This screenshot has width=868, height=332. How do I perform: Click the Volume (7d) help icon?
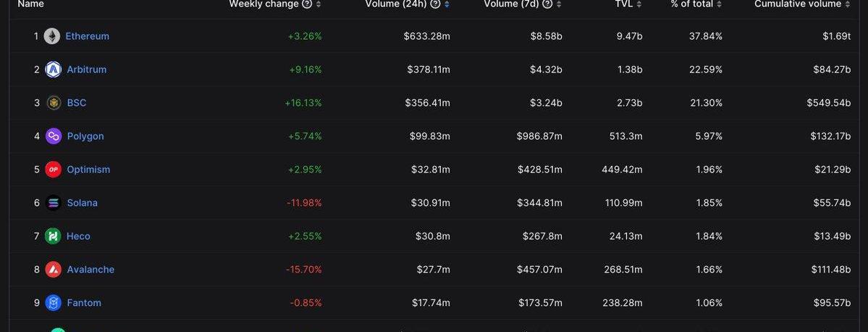547,4
